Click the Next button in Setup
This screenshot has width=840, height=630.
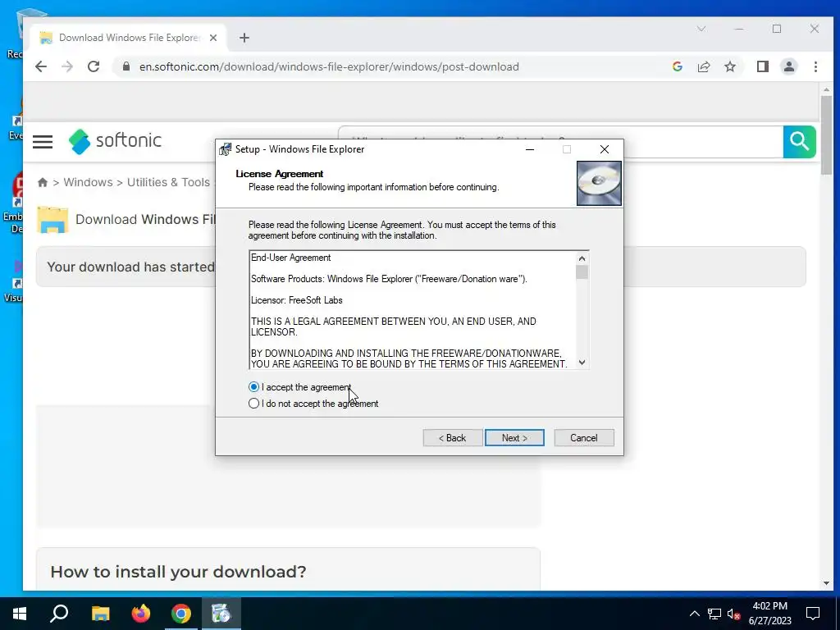514,438
